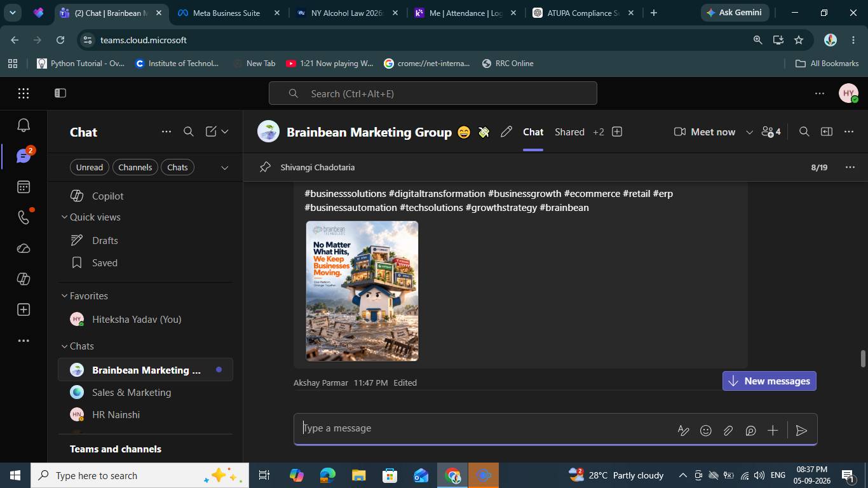
Task: Toggle the Unread filter chip
Action: 89,167
